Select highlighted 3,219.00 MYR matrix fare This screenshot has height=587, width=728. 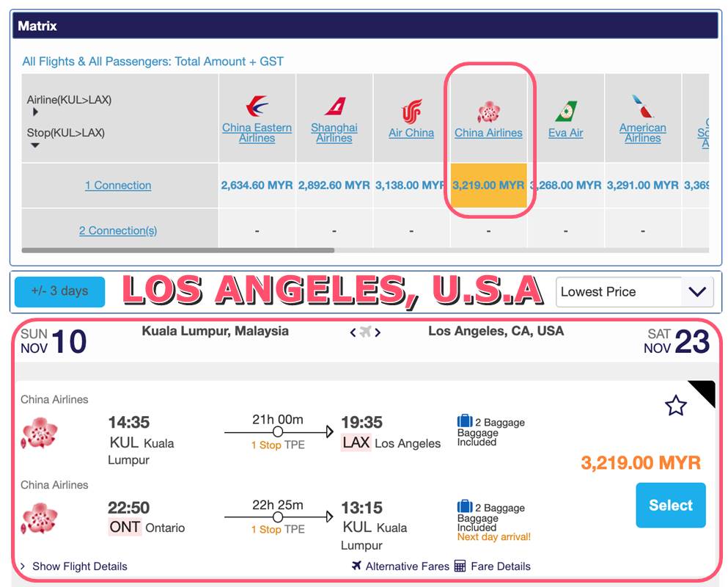(x=488, y=185)
